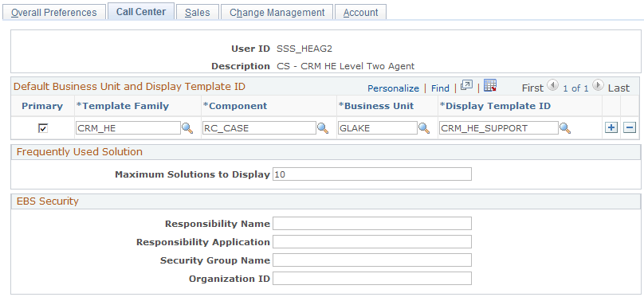The image size is (644, 297).
Task: Open lookup for Display Template ID
Action: (565, 128)
